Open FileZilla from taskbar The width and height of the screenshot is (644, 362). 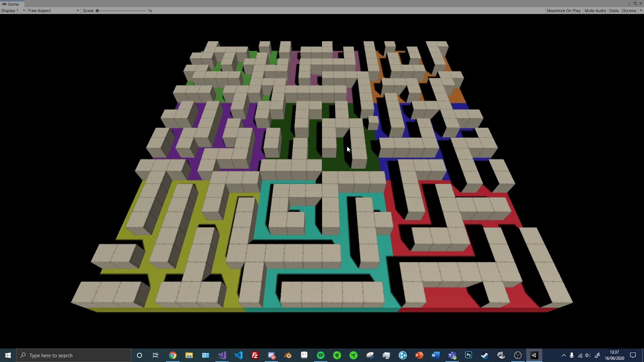click(x=255, y=355)
